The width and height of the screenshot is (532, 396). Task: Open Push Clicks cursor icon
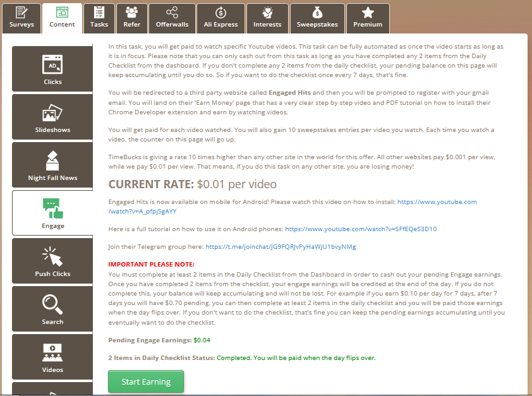point(52,256)
